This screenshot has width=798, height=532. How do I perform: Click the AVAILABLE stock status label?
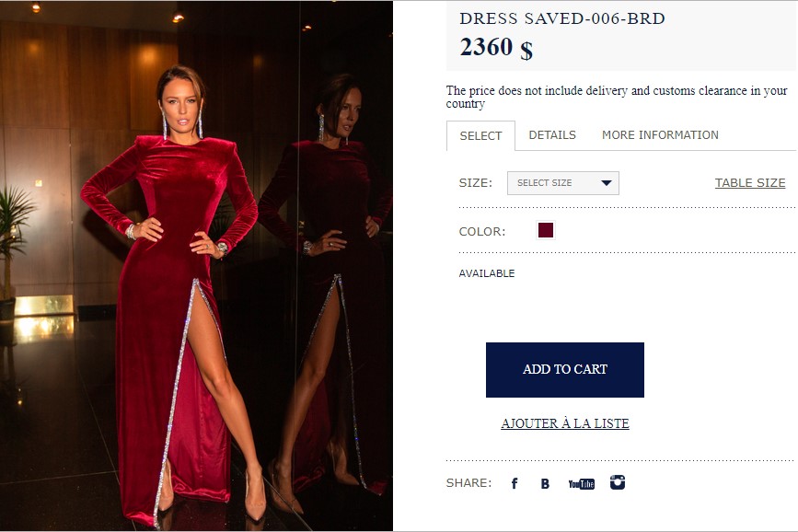(x=487, y=273)
